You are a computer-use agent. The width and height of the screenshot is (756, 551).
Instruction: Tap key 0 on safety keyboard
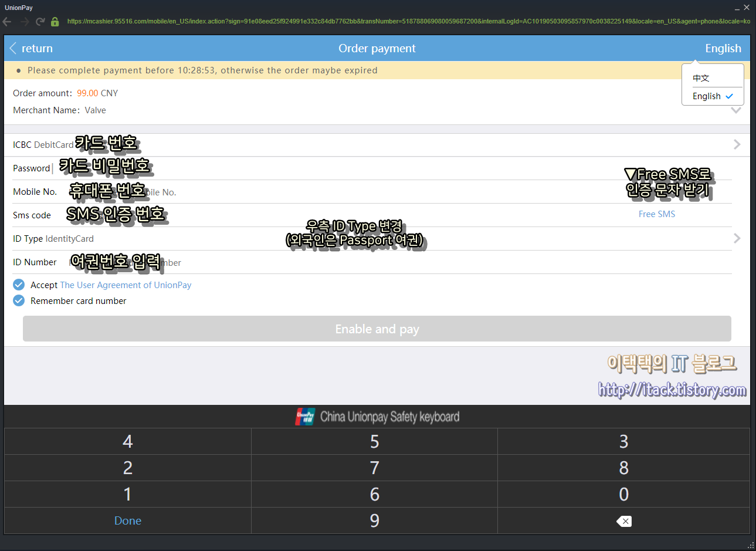coord(623,494)
